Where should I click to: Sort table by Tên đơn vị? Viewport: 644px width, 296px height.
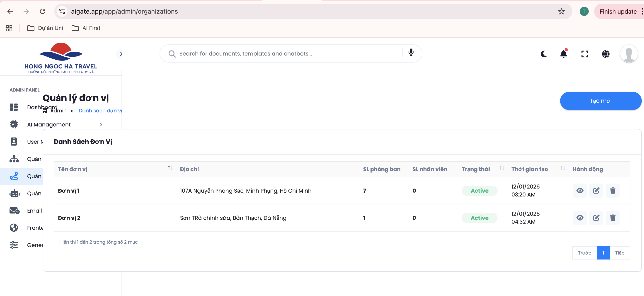170,168
